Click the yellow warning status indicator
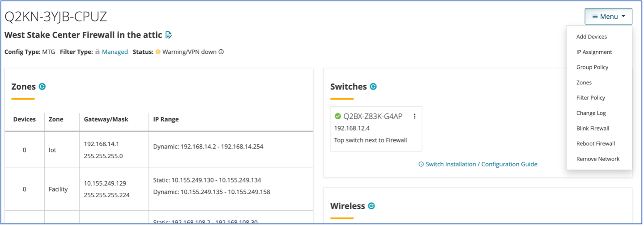Viewport: 644px width, 226px height. click(158, 52)
